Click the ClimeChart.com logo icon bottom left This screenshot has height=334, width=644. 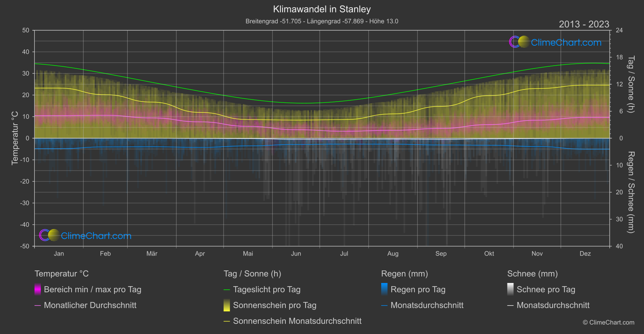(49, 235)
